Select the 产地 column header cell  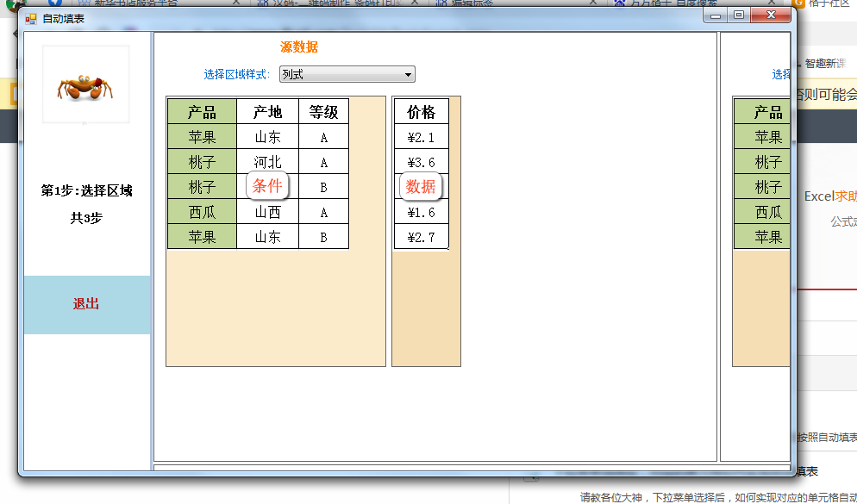point(267,112)
